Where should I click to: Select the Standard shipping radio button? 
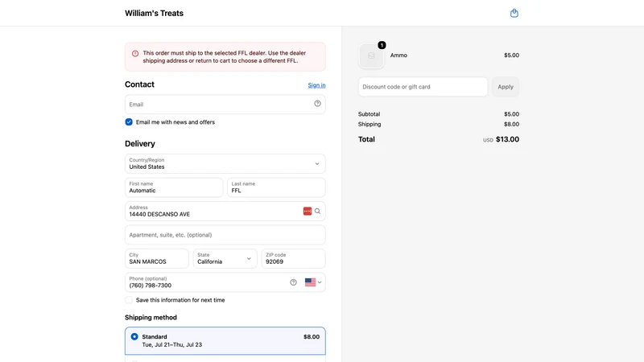click(134, 336)
